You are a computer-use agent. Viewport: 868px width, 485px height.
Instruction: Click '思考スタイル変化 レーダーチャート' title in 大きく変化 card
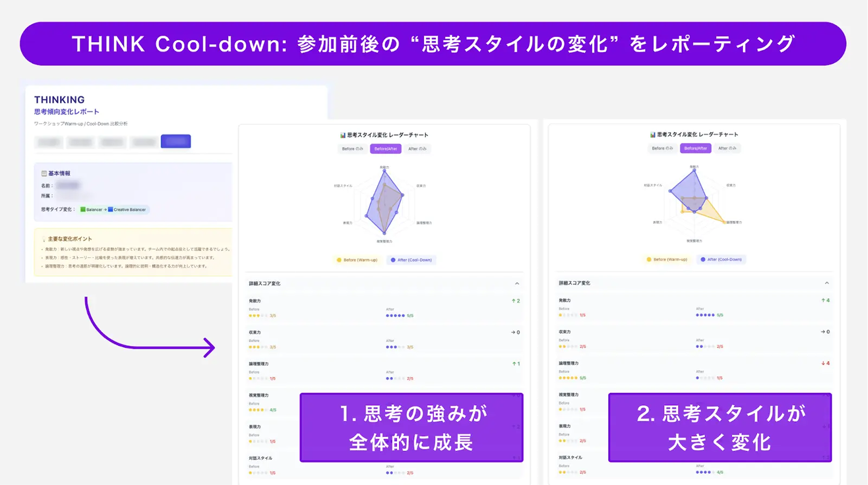pyautogui.click(x=698, y=135)
